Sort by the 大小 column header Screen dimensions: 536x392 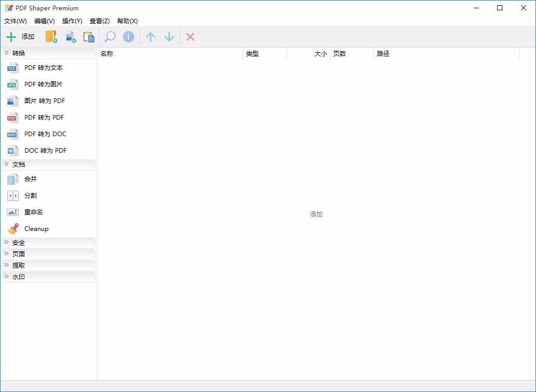click(308, 54)
